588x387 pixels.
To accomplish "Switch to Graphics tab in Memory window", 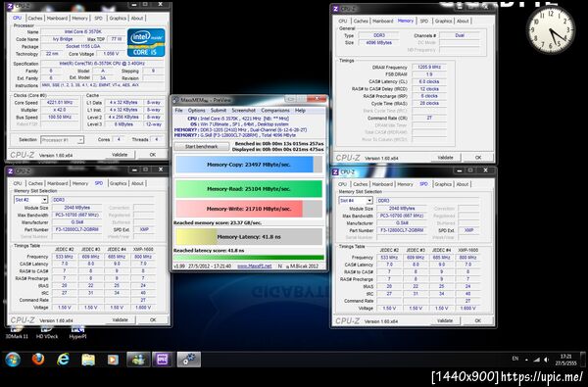I will (443, 21).
